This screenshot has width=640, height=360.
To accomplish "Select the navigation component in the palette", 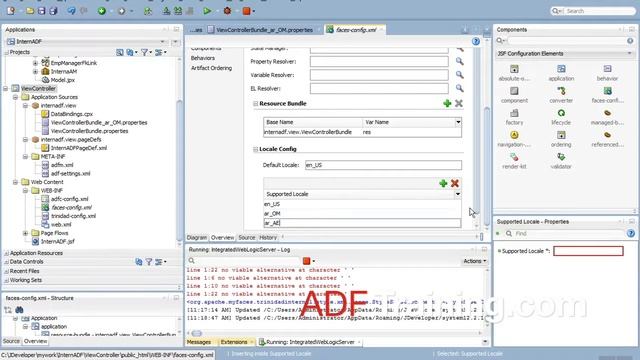I will pos(514,139).
